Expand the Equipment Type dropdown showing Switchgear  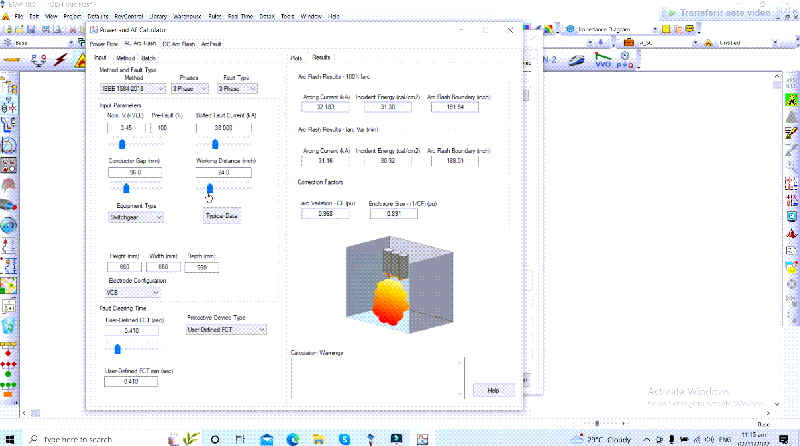(x=135, y=216)
